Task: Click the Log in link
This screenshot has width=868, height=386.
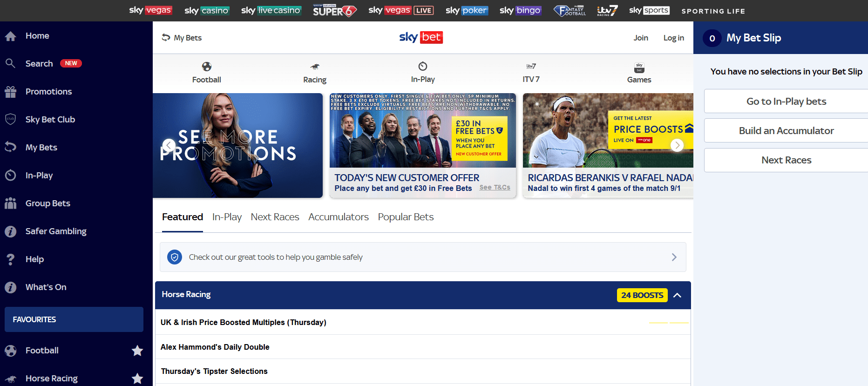Action: [674, 38]
